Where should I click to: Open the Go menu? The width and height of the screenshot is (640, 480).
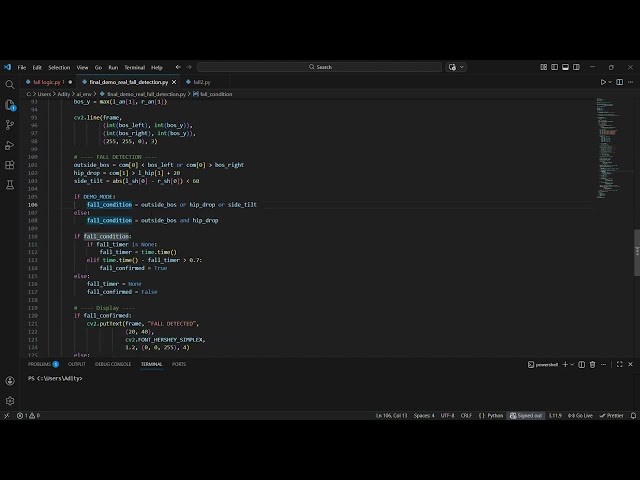[98, 67]
